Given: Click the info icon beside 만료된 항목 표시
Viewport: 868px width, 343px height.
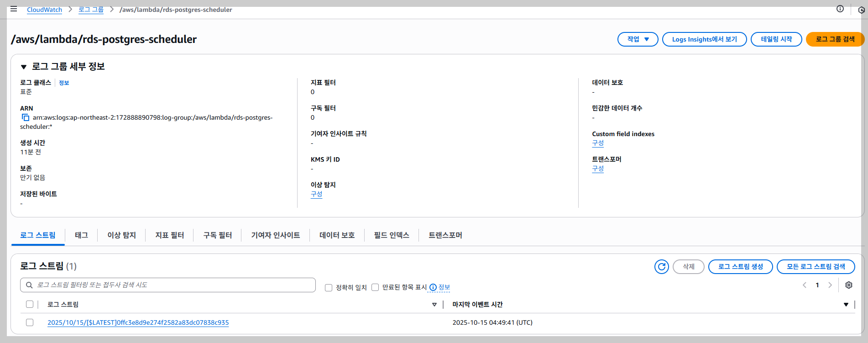Looking at the screenshot, I should pyautogui.click(x=433, y=287).
